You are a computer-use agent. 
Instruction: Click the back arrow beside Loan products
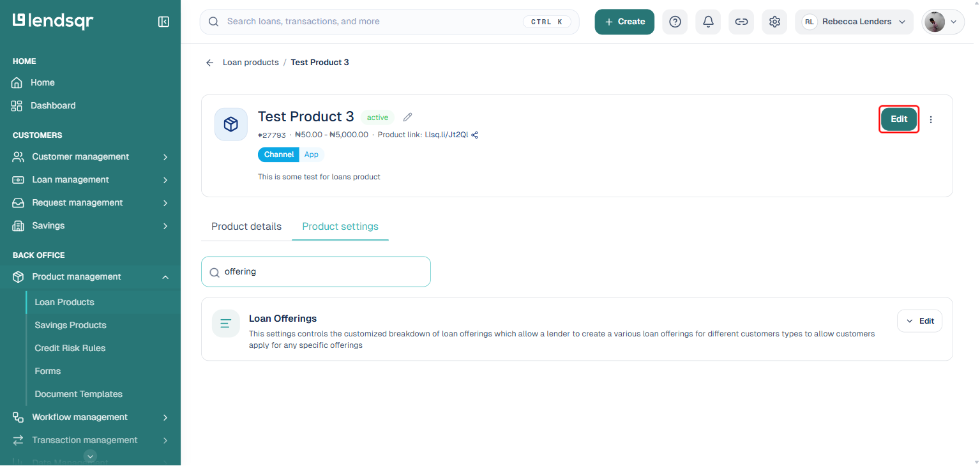click(x=209, y=63)
